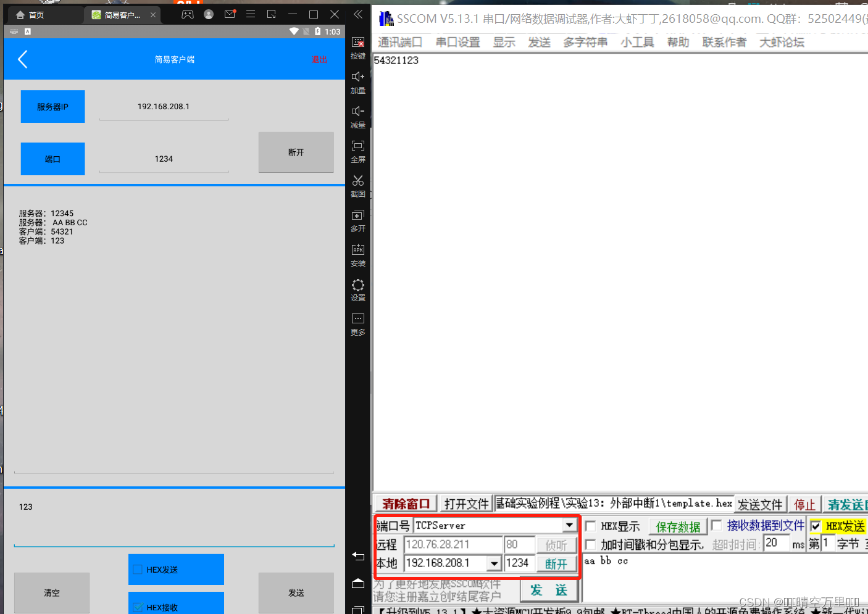Image resolution: width=868 pixels, height=614 pixels.
Task: Click the SSCOM 断开 listen button
Action: (556, 564)
